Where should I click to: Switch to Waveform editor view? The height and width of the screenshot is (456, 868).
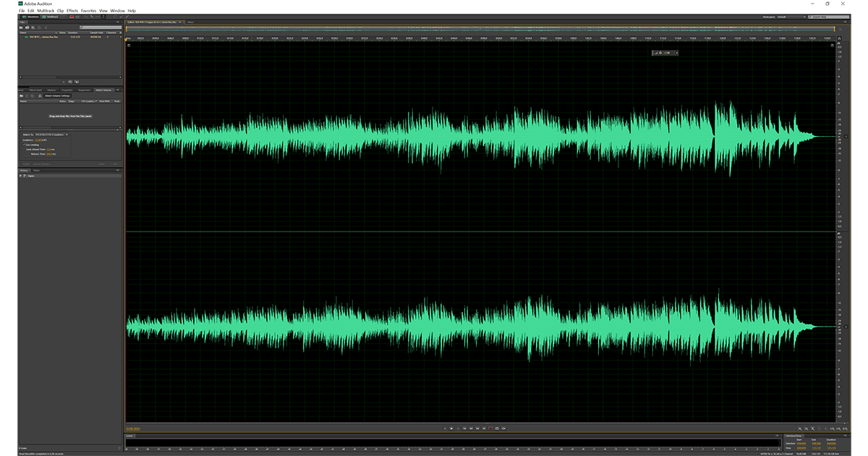pyautogui.click(x=30, y=17)
